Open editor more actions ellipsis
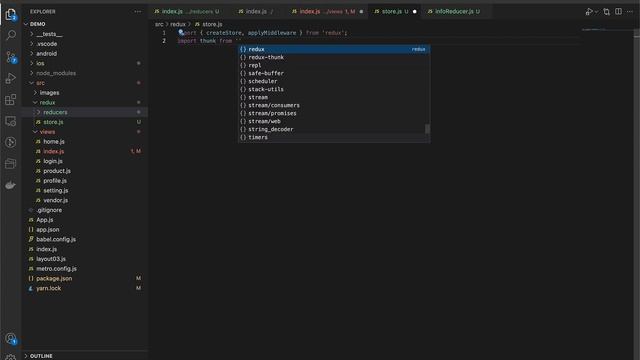Image resolution: width=640 pixels, height=360 pixels. point(630,11)
